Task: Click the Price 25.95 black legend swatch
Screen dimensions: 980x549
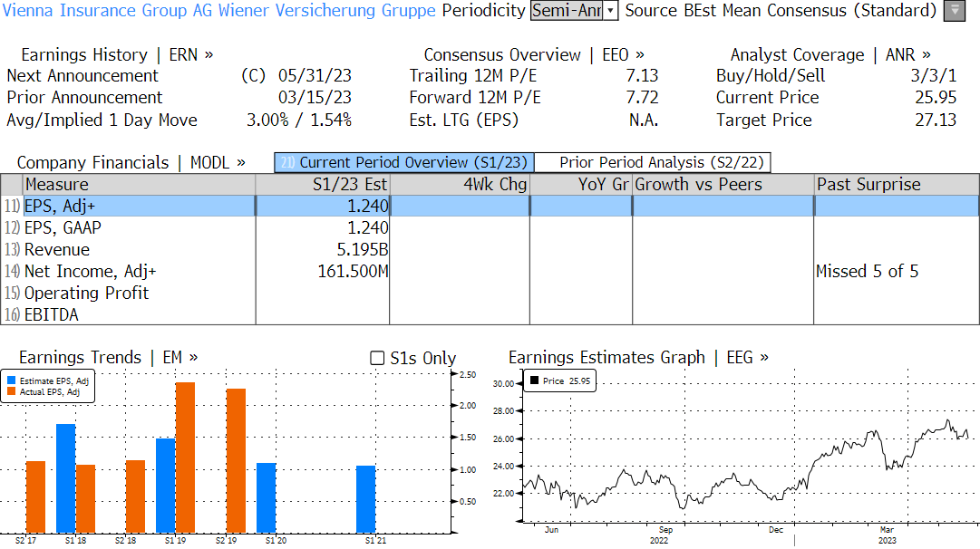Action: tap(534, 380)
